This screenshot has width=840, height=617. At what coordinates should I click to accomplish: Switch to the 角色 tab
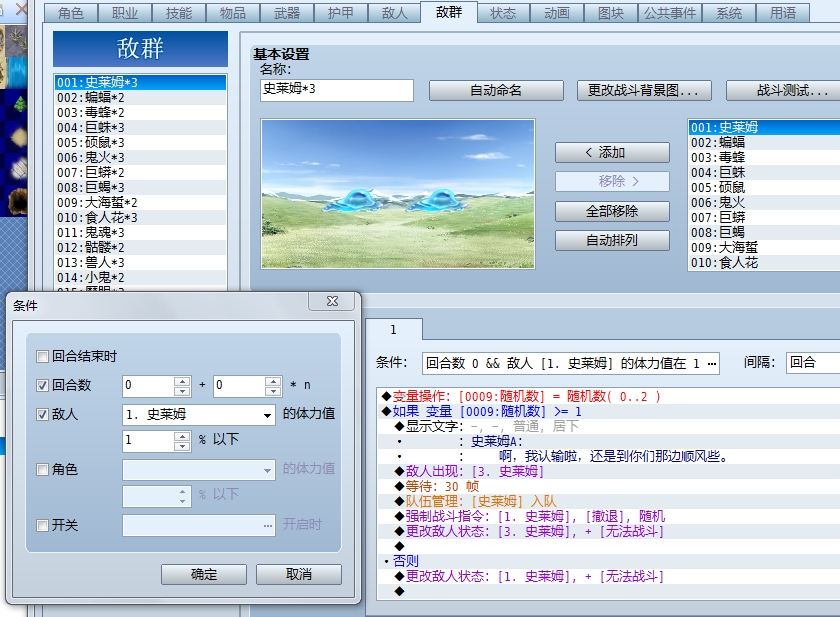(x=71, y=13)
